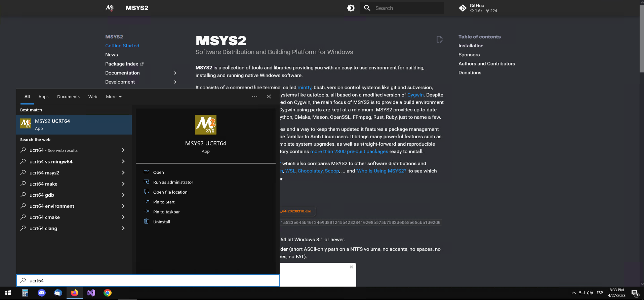This screenshot has height=300, width=644.
Task: Click the Open file location icon
Action: (x=146, y=192)
